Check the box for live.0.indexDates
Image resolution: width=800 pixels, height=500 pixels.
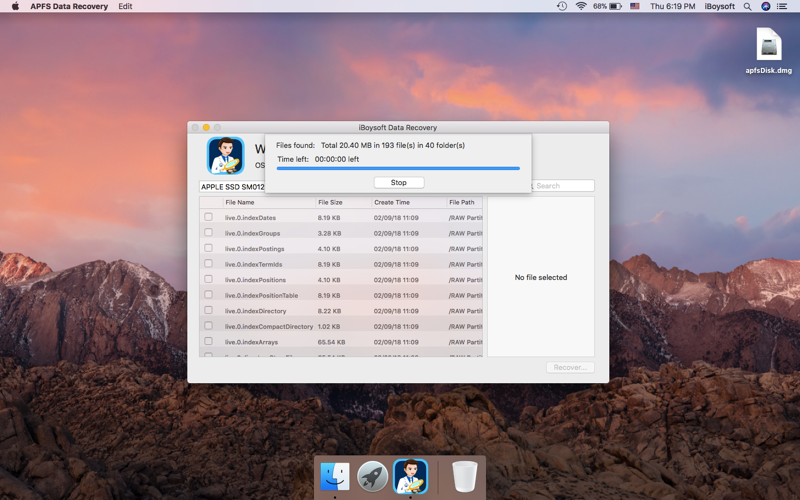[208, 217]
